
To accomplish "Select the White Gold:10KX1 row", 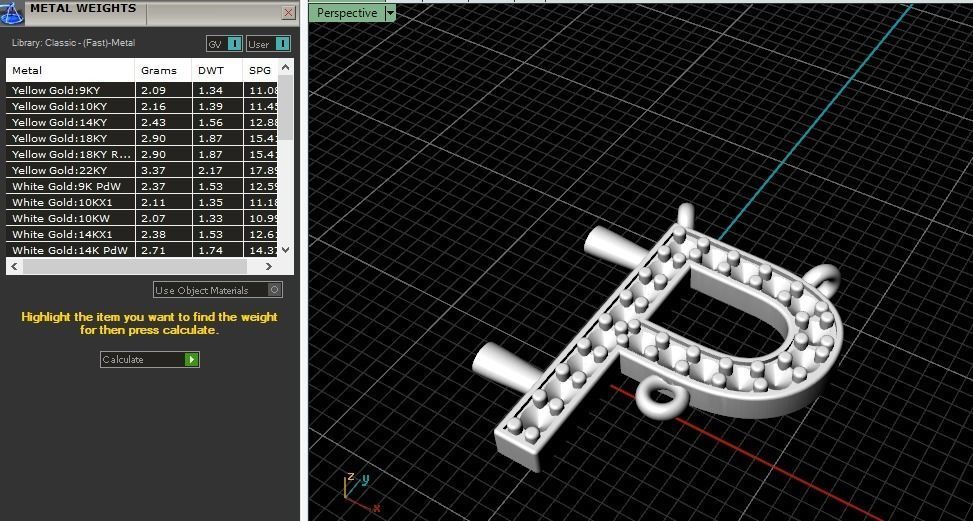I will pyautogui.click(x=141, y=202).
